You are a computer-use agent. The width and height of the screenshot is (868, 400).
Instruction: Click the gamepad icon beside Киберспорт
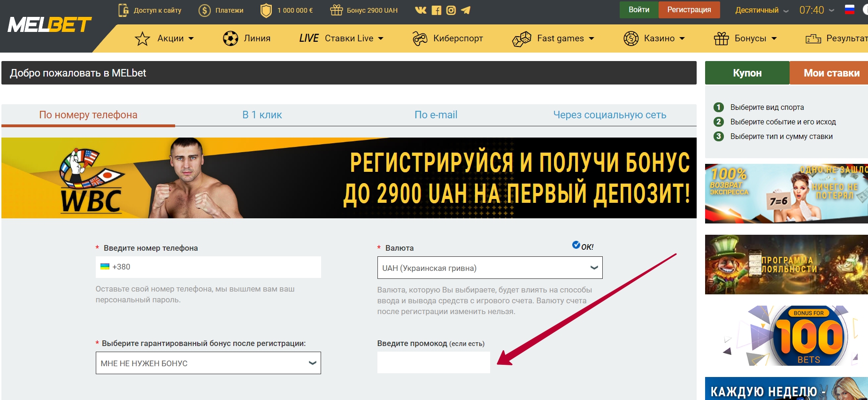pyautogui.click(x=420, y=38)
